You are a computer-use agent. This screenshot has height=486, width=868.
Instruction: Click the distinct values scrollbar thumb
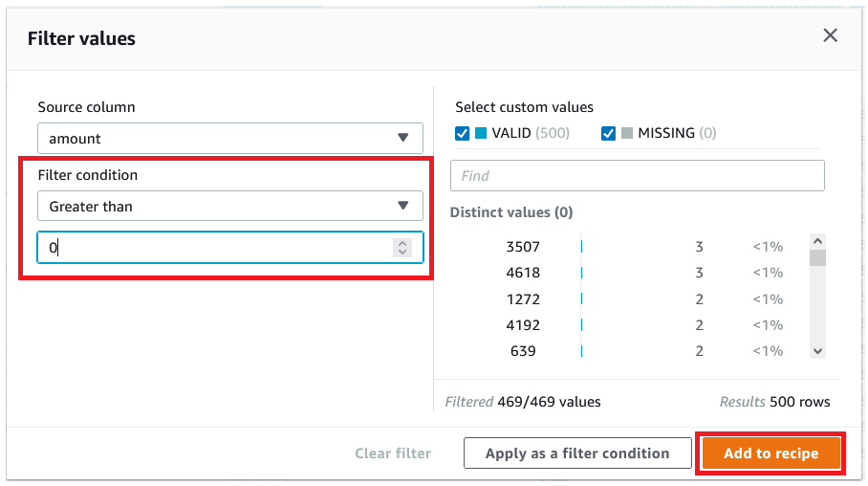coord(817,257)
